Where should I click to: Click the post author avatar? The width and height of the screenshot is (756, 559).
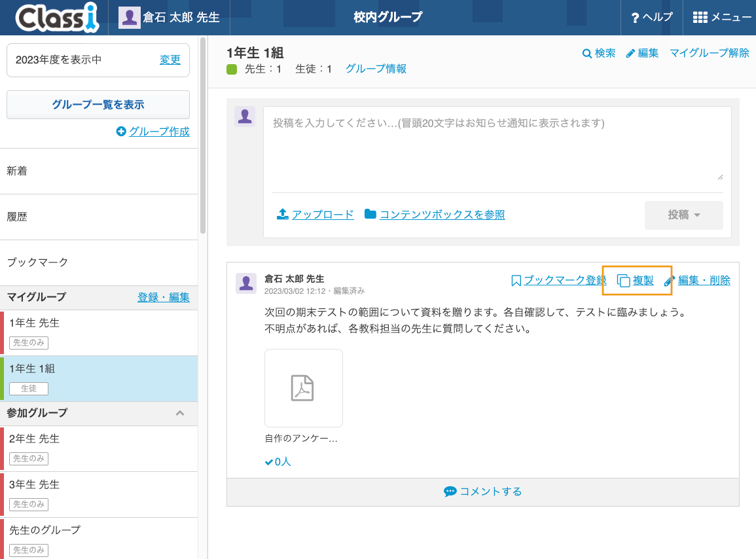click(x=246, y=283)
